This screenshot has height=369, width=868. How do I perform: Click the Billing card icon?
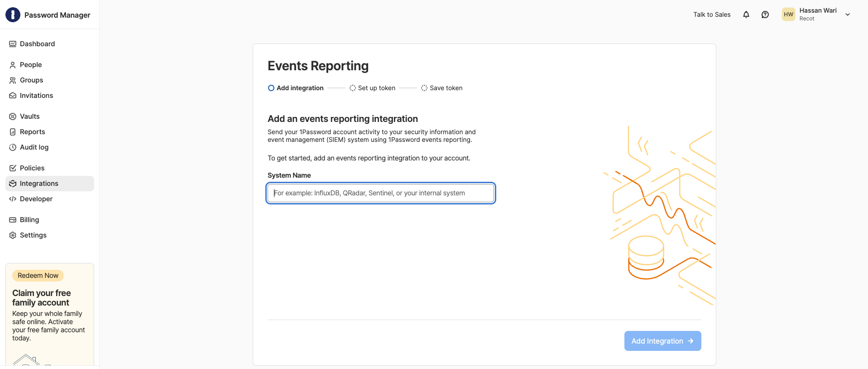(13, 220)
